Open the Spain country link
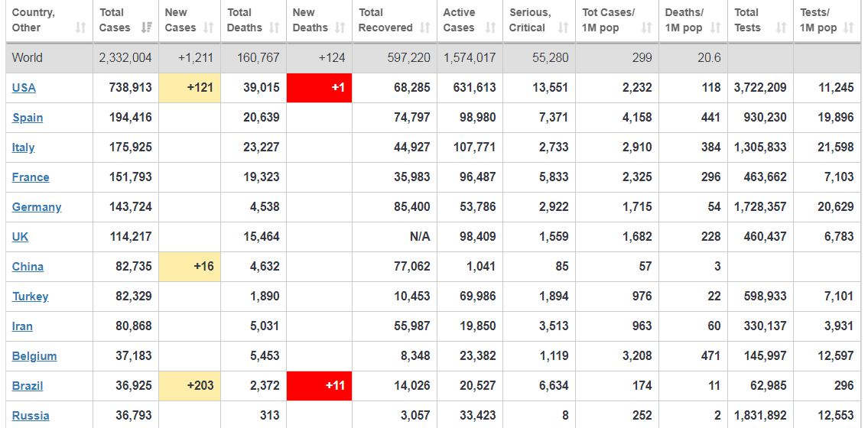The height and width of the screenshot is (428, 868). 28,118
